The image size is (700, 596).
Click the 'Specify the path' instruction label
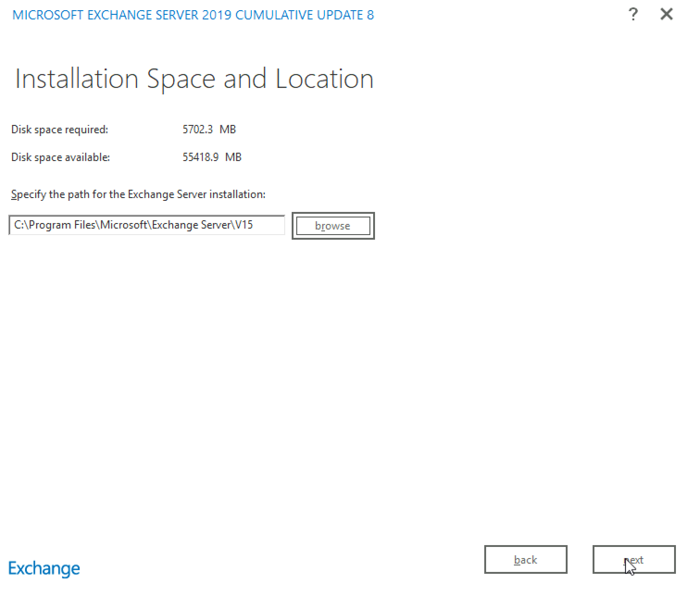tap(138, 195)
